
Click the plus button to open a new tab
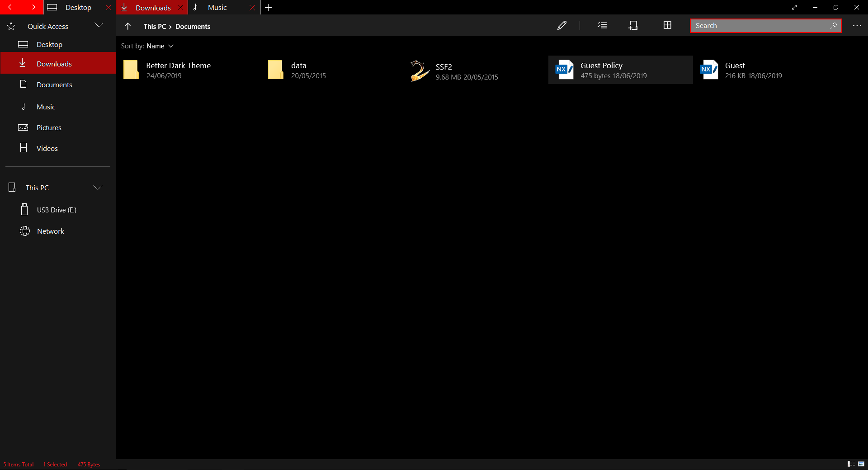[269, 7]
